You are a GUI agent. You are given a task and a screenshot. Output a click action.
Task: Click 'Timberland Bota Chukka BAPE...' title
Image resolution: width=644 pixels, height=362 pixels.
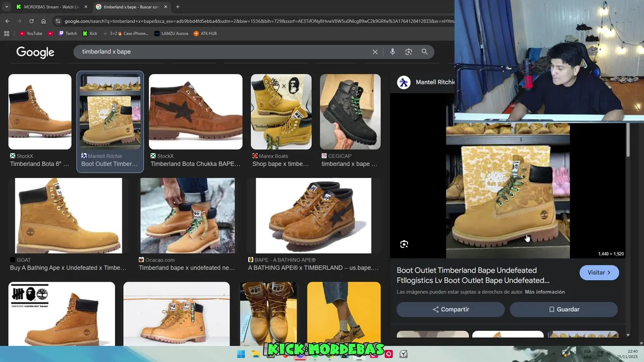pos(196,164)
